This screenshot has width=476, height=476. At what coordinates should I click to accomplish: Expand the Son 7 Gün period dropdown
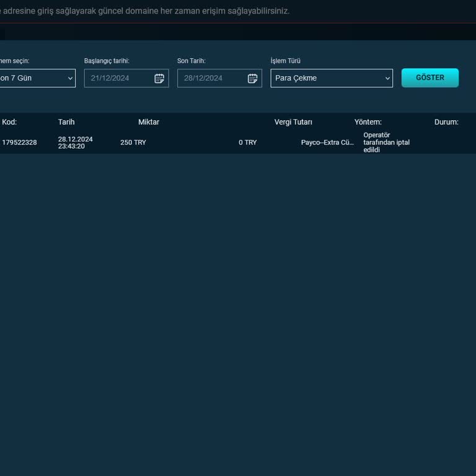tap(37, 78)
